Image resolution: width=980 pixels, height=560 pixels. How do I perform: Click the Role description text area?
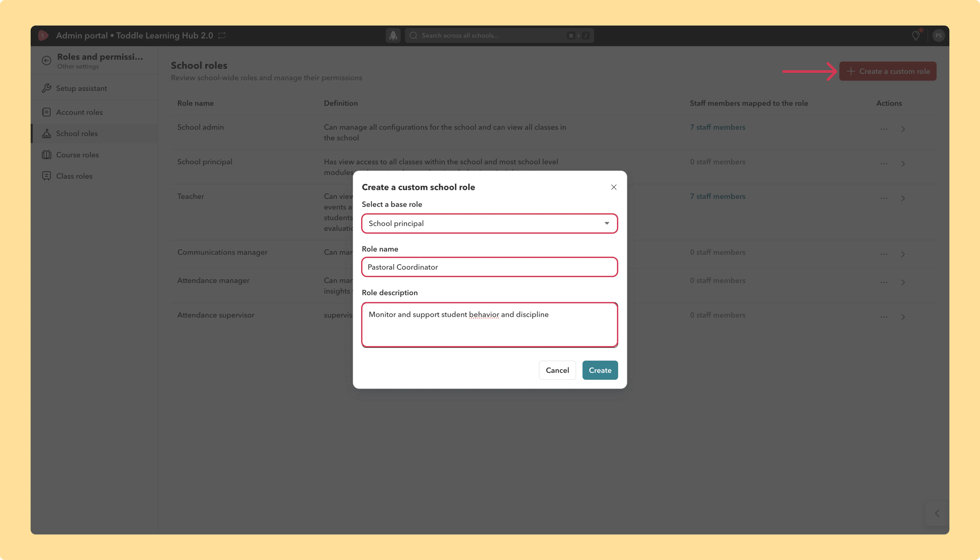[x=490, y=325]
